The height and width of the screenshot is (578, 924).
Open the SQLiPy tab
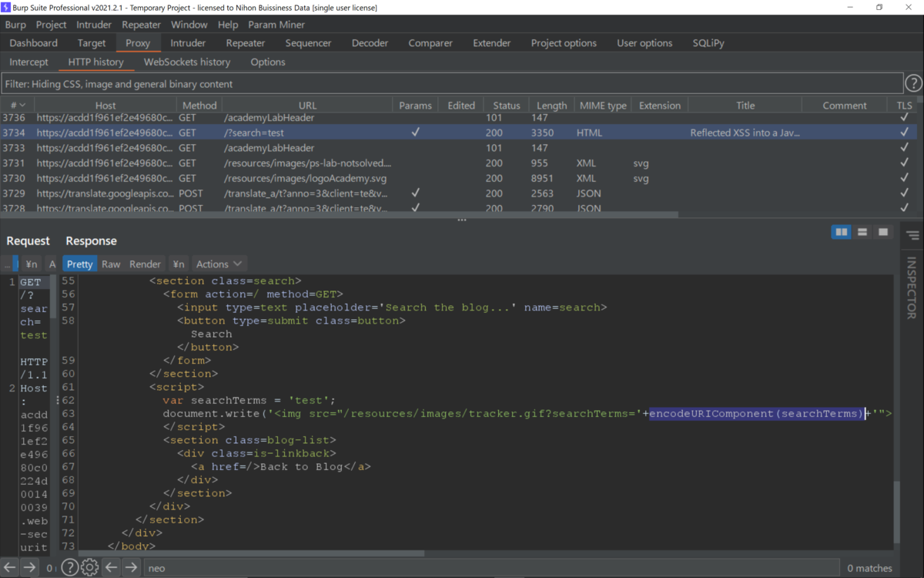pos(708,43)
